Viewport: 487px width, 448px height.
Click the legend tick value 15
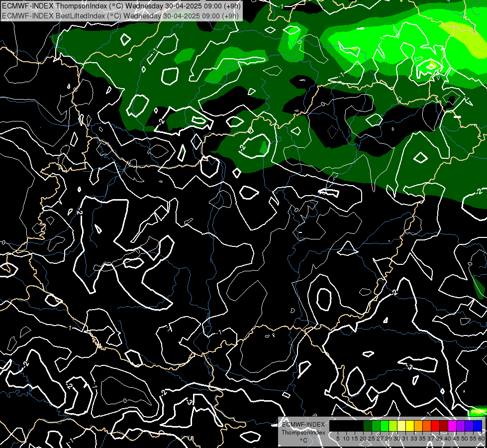click(x=355, y=439)
